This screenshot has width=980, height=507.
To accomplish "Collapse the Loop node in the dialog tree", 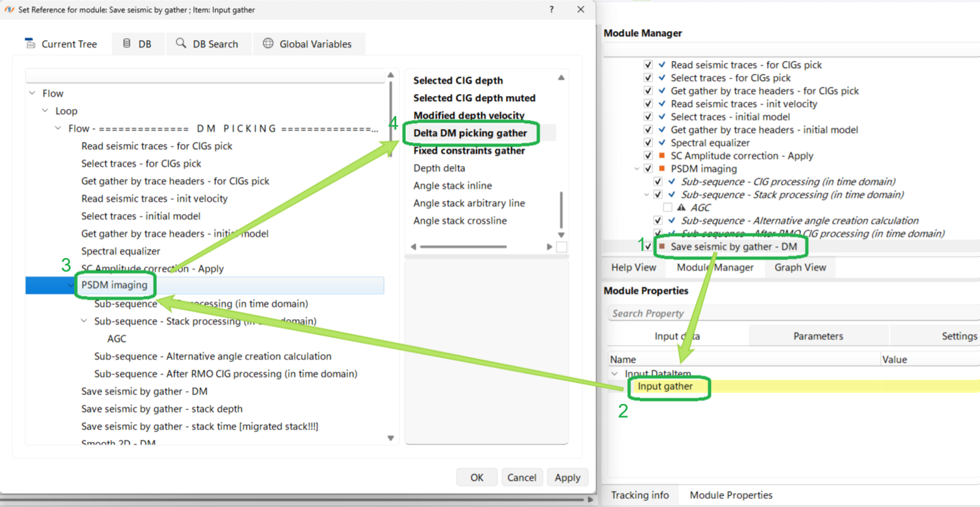I will [45, 111].
